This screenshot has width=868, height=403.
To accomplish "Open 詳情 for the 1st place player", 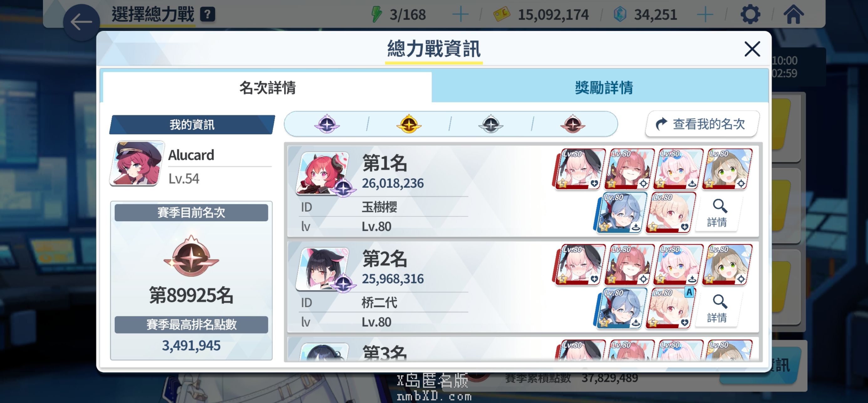I will 716,213.
